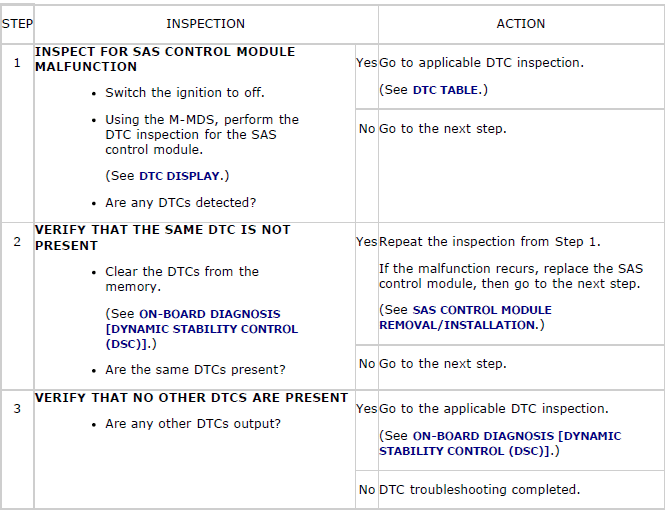Click the INSPECTION column header
Viewport: 668px width, 514px height.
(x=205, y=24)
